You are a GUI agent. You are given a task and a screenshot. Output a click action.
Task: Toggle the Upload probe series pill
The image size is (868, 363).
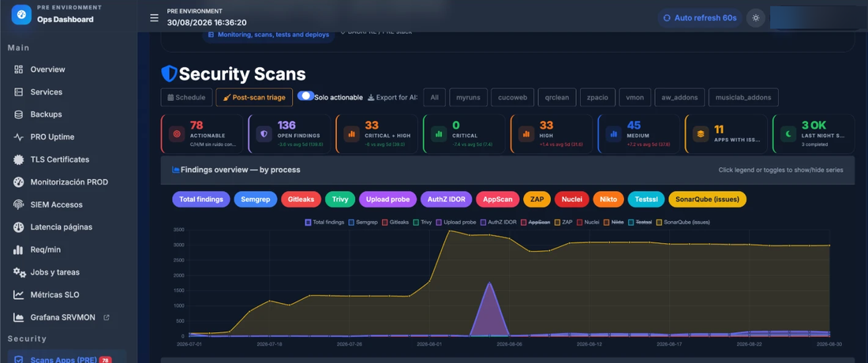coord(387,199)
